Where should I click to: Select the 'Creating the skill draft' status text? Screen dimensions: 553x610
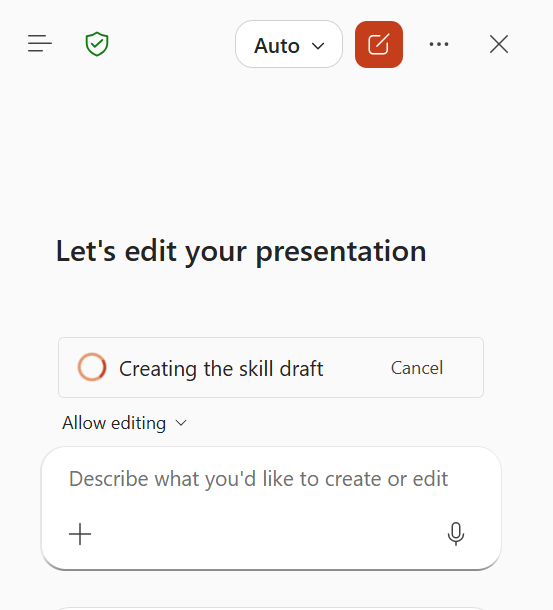point(221,368)
